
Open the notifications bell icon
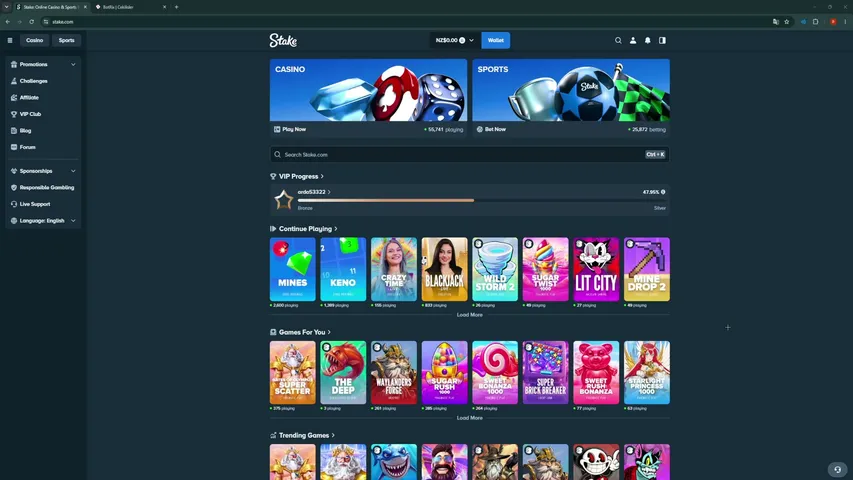[647, 40]
